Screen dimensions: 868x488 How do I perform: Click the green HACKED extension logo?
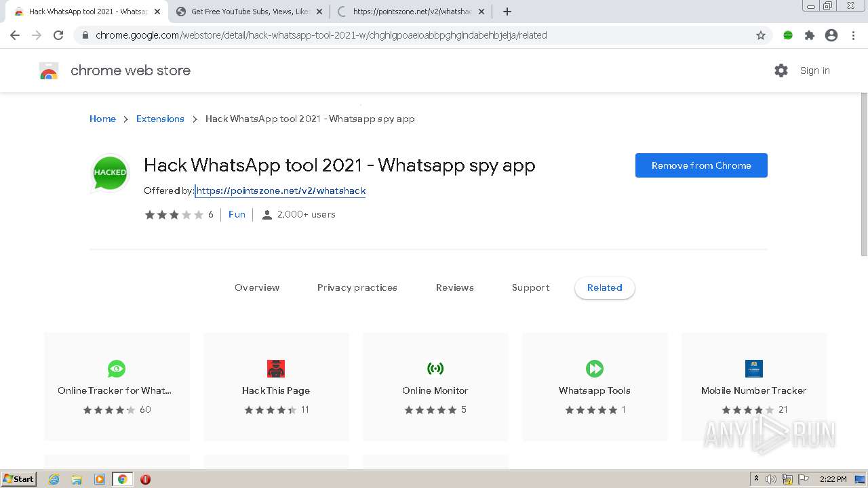(x=110, y=173)
